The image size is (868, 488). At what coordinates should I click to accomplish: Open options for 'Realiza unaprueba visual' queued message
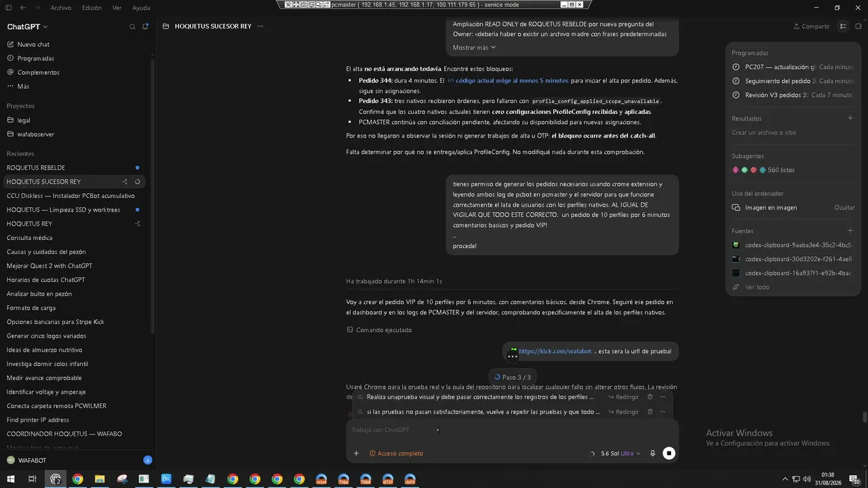pos(663,397)
